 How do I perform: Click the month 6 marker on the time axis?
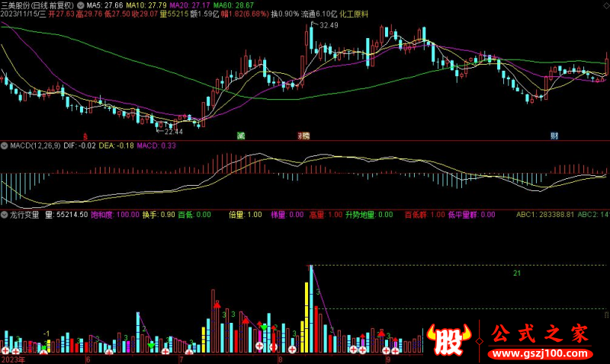tap(88, 359)
